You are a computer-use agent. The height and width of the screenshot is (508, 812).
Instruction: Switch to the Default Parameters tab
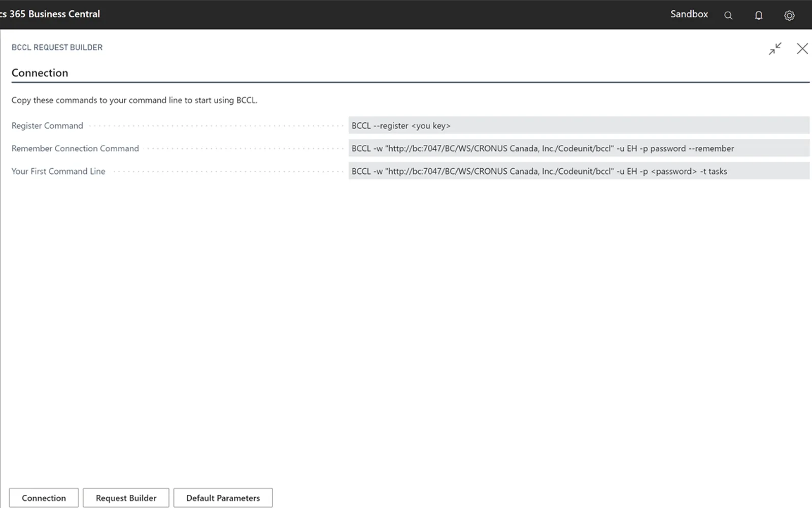point(223,498)
